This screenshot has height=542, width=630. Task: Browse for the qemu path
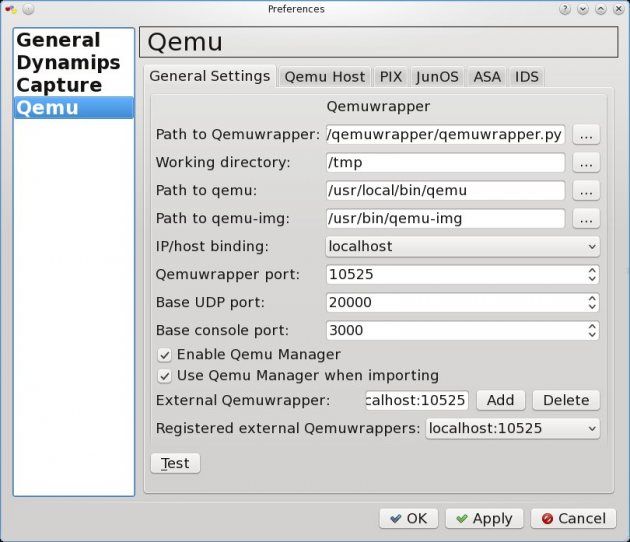pyautogui.click(x=586, y=190)
